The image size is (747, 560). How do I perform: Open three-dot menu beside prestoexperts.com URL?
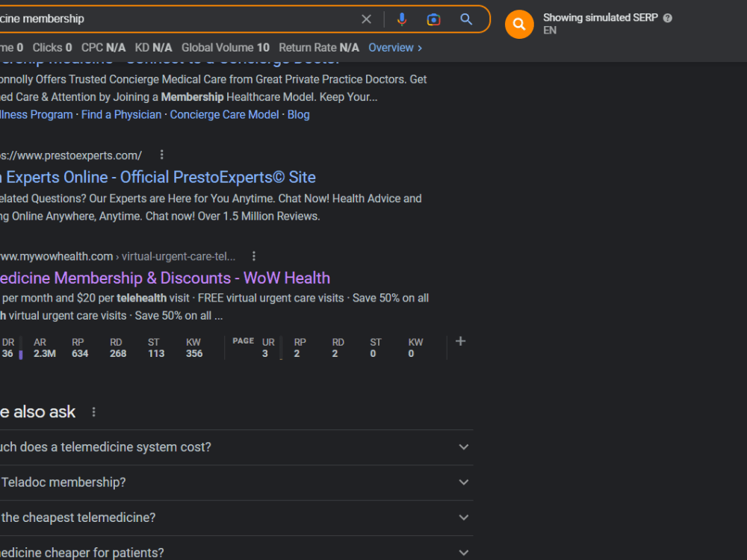pos(162,155)
